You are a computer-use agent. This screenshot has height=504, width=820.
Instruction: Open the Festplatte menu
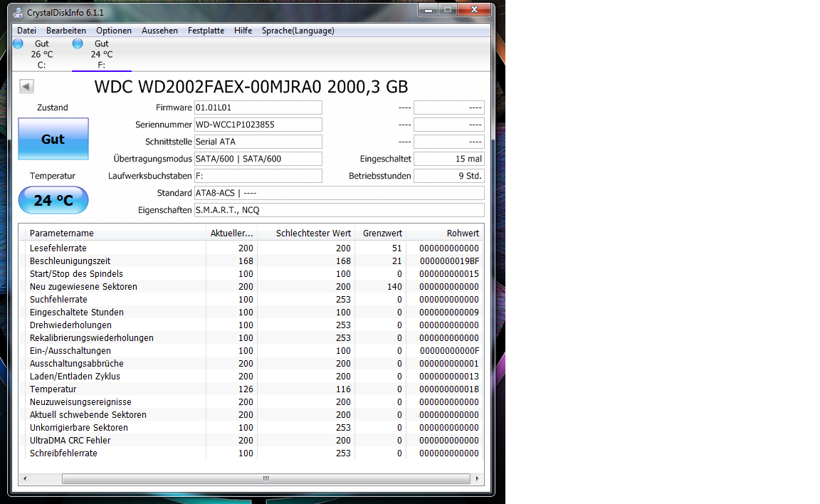(x=206, y=31)
